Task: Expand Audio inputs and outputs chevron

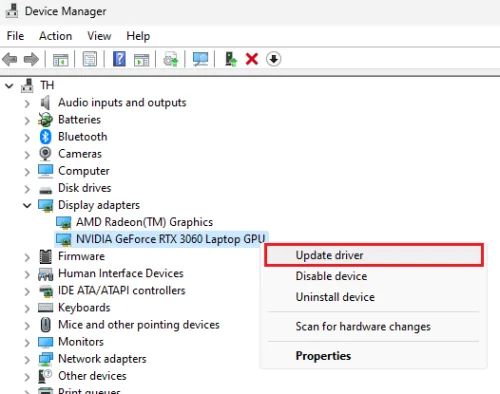Action: [x=27, y=104]
